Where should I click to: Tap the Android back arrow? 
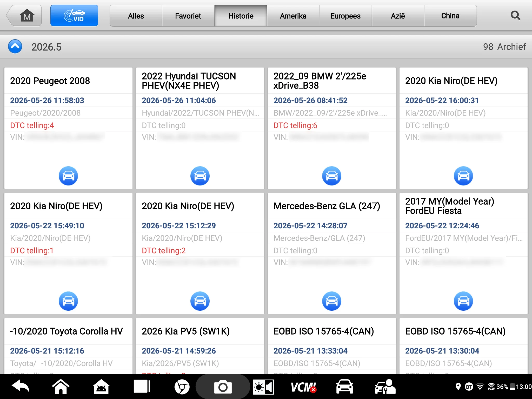click(x=21, y=386)
